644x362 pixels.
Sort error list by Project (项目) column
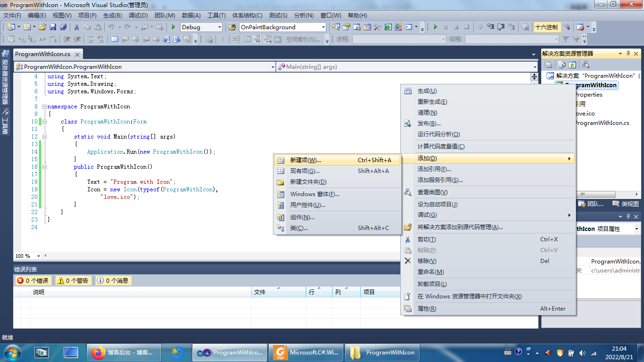click(x=380, y=292)
